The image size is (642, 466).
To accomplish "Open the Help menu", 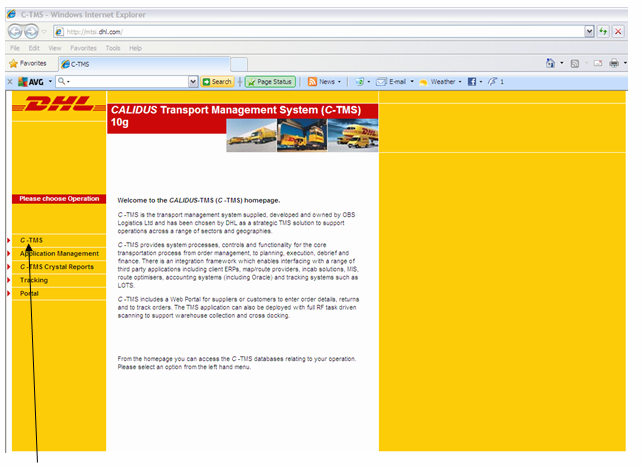I will (x=136, y=48).
